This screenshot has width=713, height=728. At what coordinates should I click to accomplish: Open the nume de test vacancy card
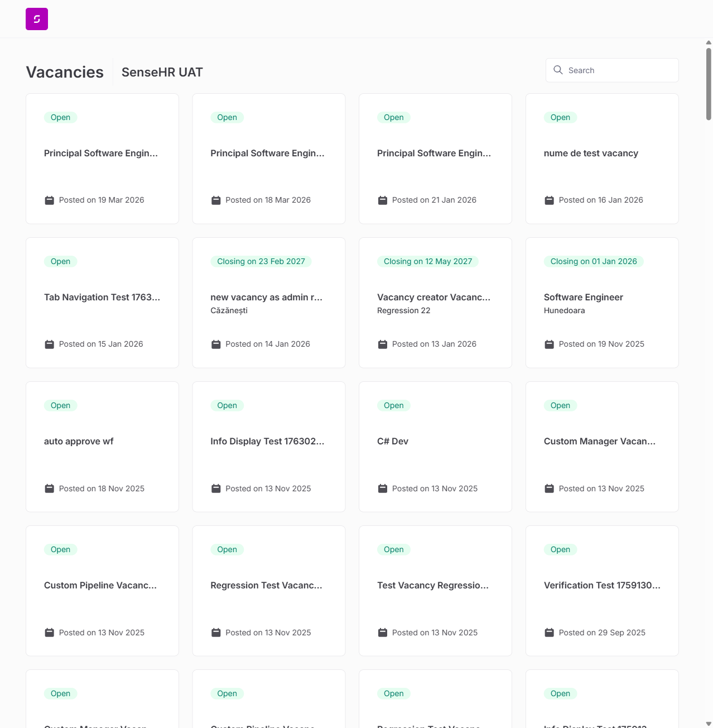click(x=602, y=159)
